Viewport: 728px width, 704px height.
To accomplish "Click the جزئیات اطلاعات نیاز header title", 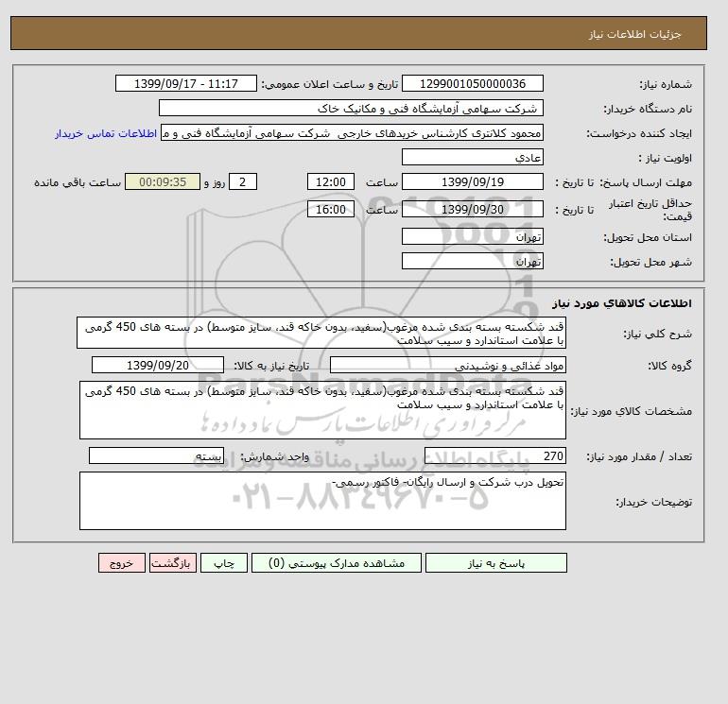I will (634, 35).
